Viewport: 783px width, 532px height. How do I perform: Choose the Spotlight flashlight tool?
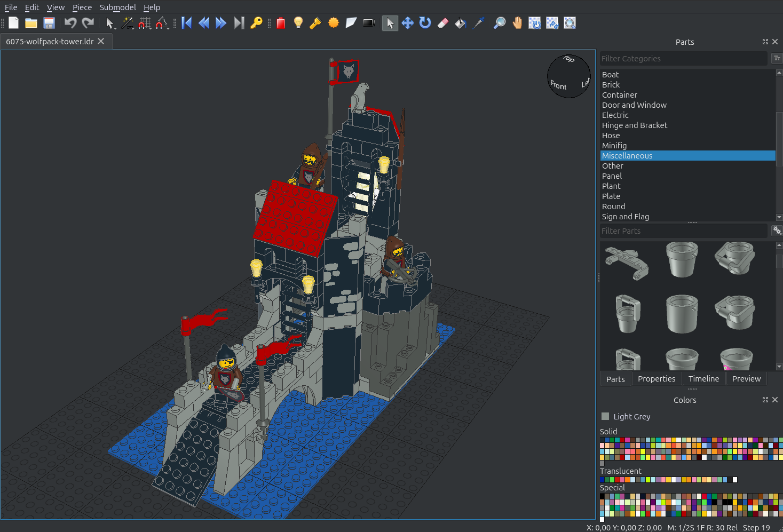(315, 23)
